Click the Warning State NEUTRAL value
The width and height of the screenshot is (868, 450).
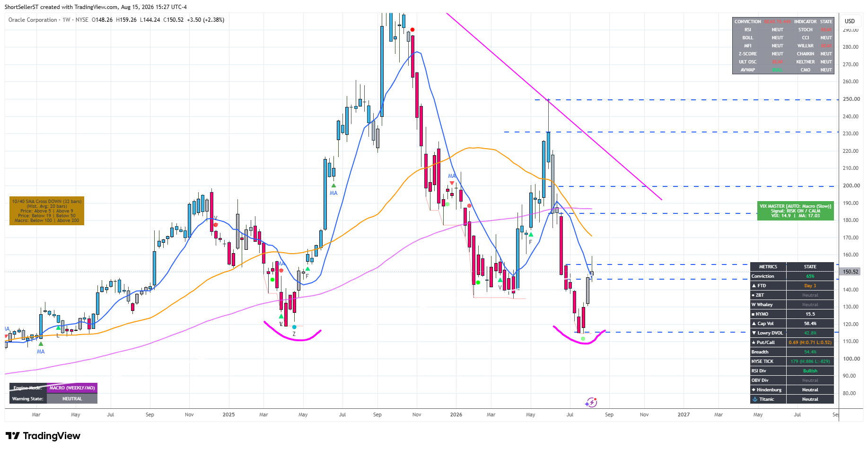coord(72,399)
